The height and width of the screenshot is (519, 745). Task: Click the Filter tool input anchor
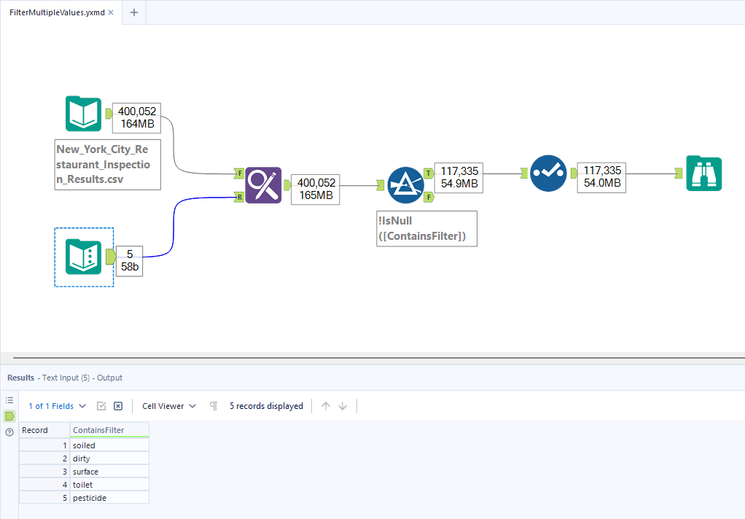pos(380,185)
